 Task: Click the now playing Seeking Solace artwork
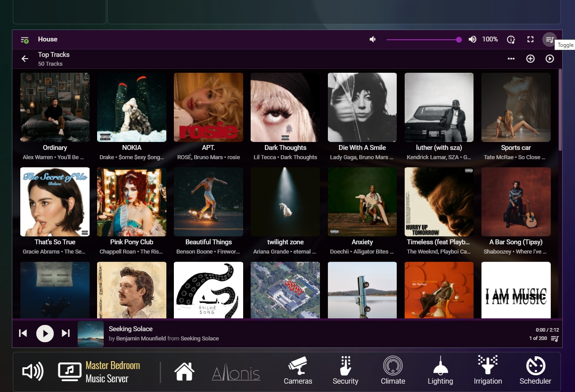pos(90,334)
